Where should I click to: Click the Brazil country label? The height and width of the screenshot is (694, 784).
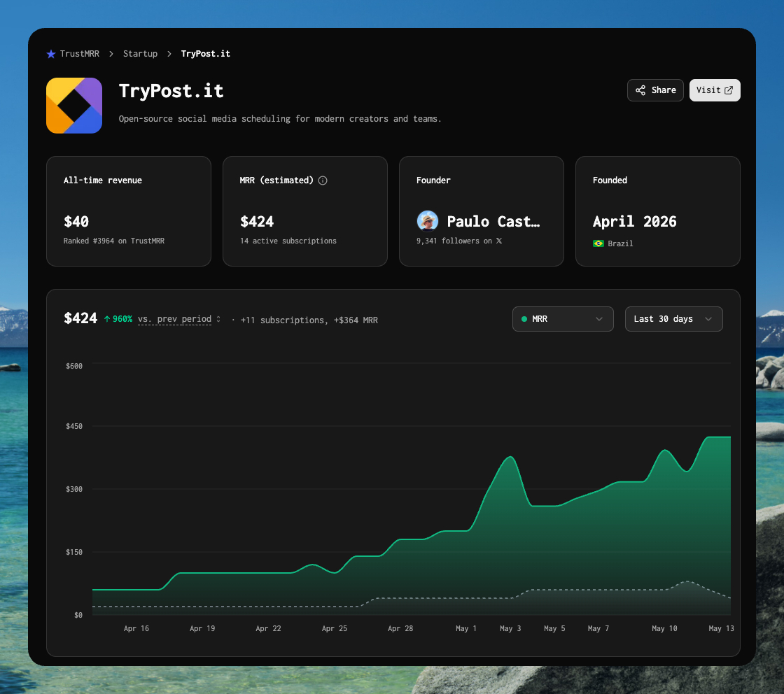620,244
